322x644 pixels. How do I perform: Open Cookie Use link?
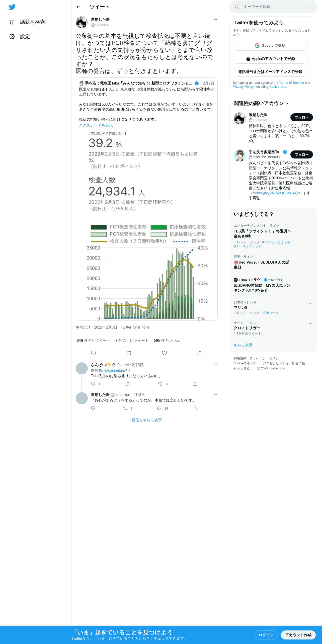point(278,87)
